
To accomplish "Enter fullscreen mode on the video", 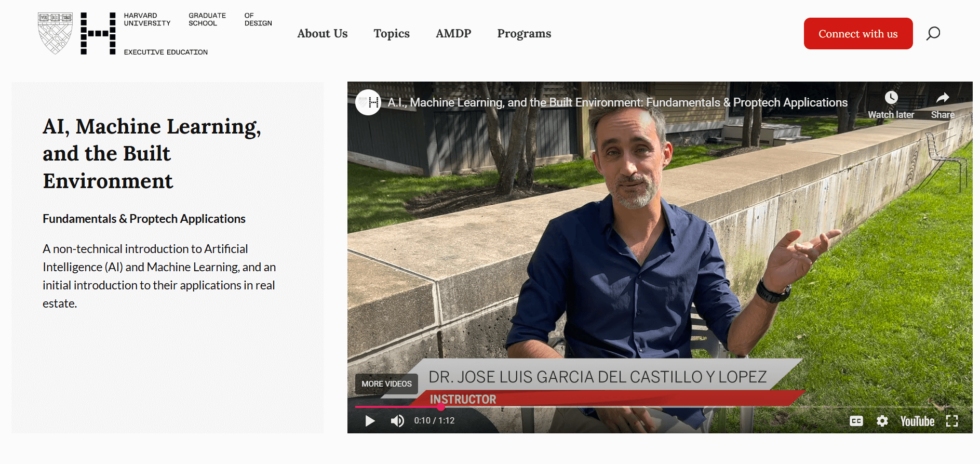I will tap(952, 421).
